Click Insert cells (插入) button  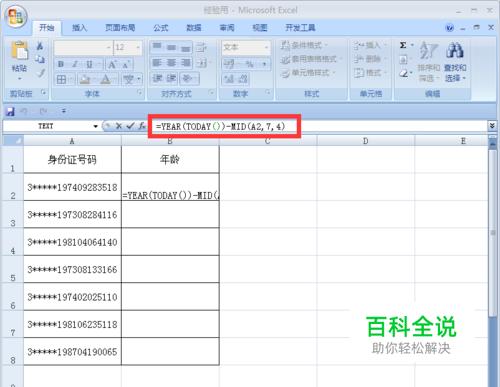click(x=371, y=45)
